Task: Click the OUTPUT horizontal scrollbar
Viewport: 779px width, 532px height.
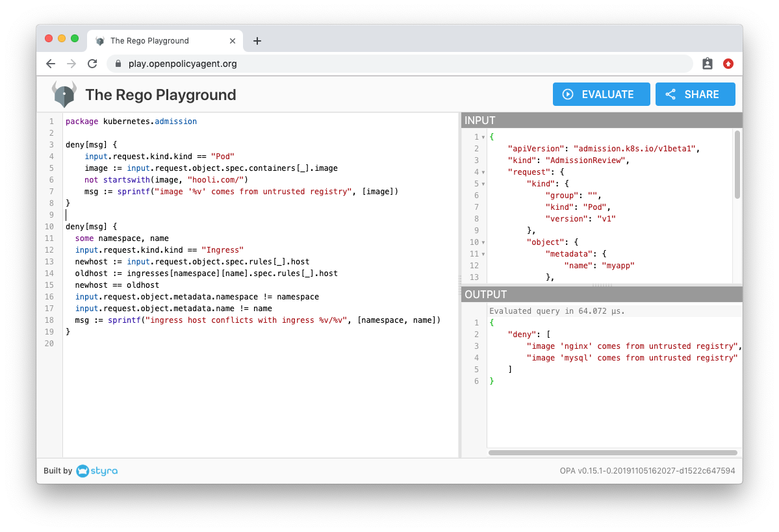Action: coord(612,453)
